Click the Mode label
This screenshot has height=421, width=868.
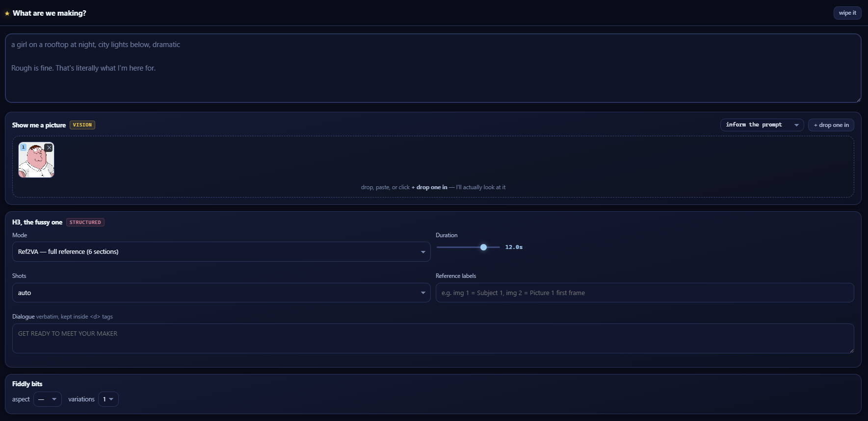click(20, 235)
